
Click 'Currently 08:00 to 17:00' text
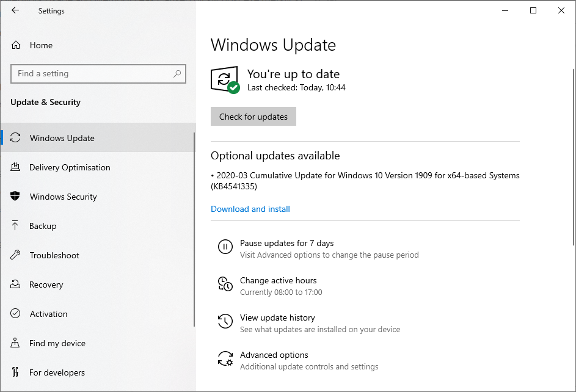point(281,292)
